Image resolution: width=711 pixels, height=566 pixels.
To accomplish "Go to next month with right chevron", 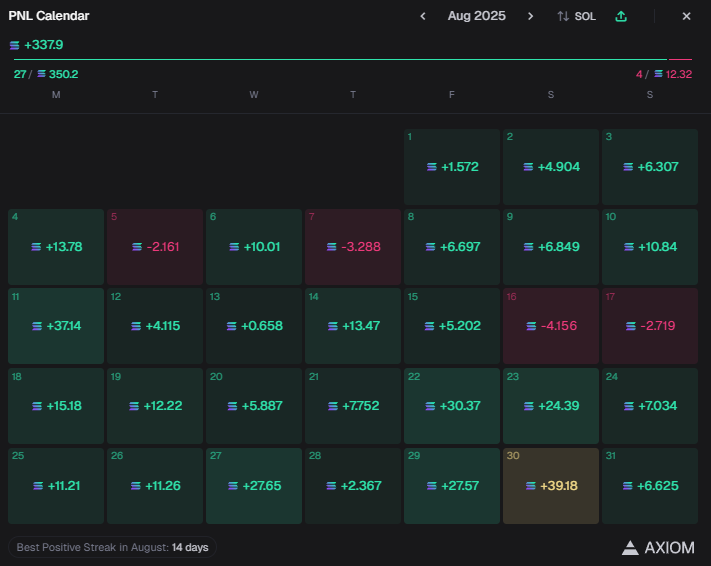I will (x=531, y=16).
